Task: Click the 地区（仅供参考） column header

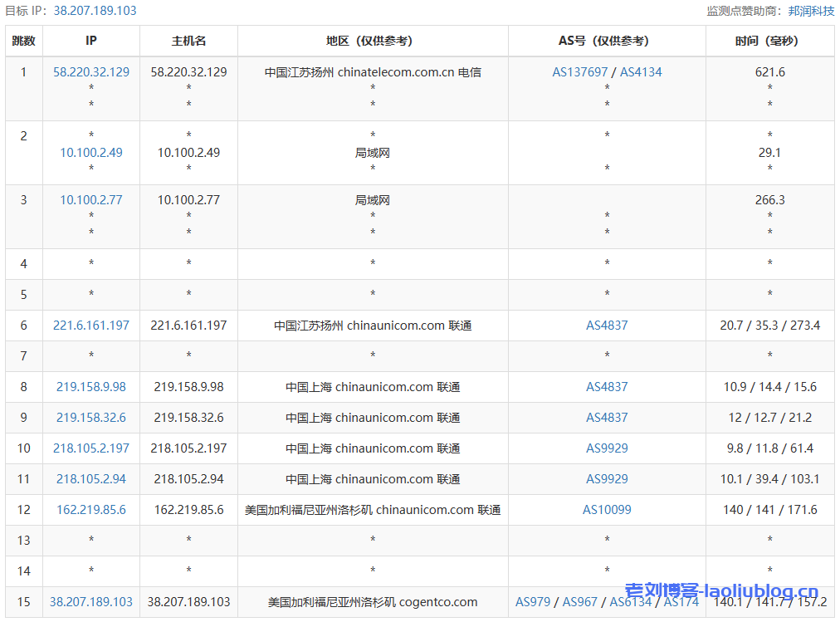Action: (x=373, y=41)
